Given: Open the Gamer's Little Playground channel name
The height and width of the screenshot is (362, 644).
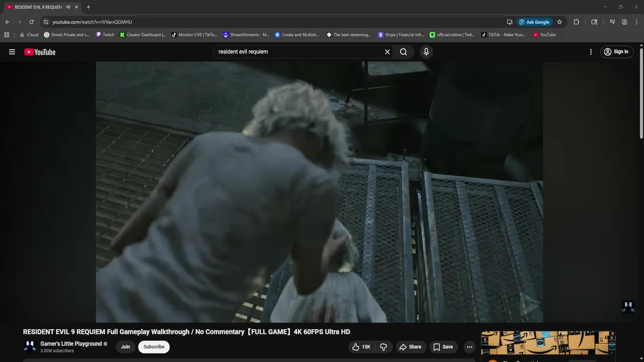Looking at the screenshot, I should [71, 344].
